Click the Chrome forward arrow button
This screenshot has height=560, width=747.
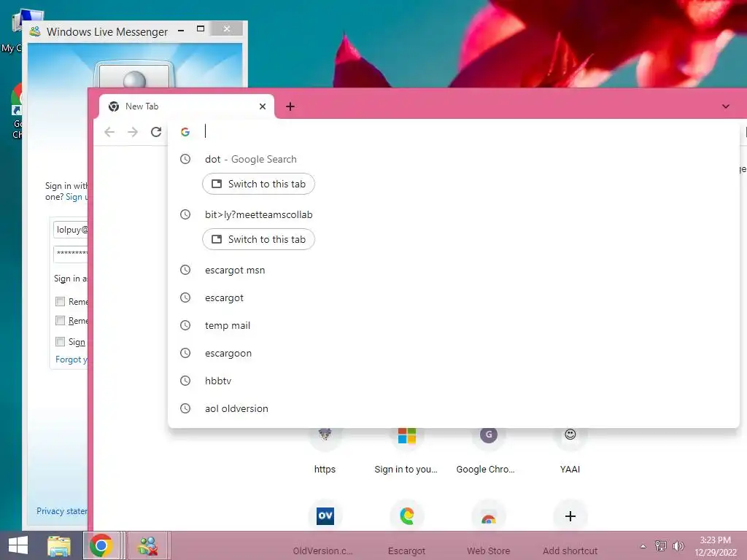(133, 132)
